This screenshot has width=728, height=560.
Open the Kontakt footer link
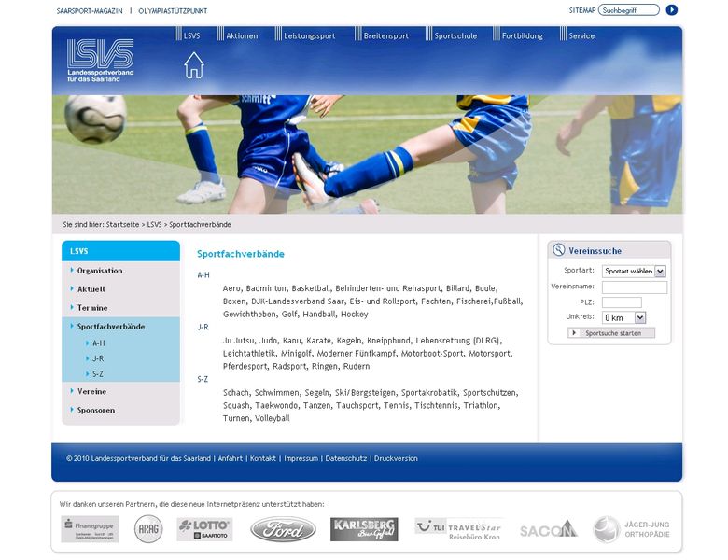coord(263,458)
